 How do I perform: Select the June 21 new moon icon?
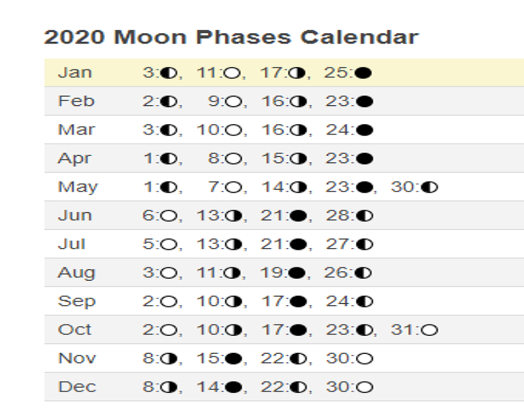pyautogui.click(x=298, y=215)
